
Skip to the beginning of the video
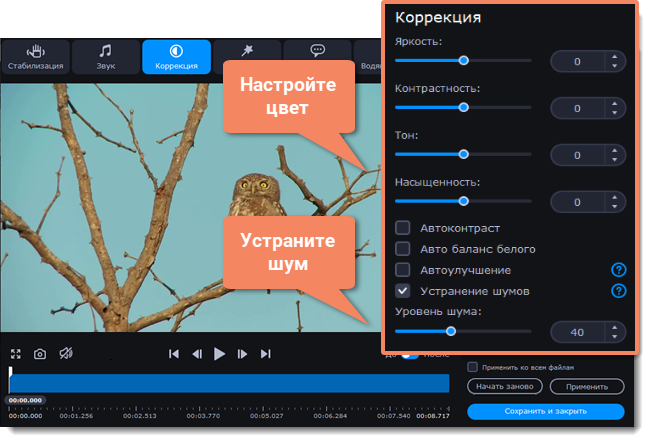pos(174,354)
